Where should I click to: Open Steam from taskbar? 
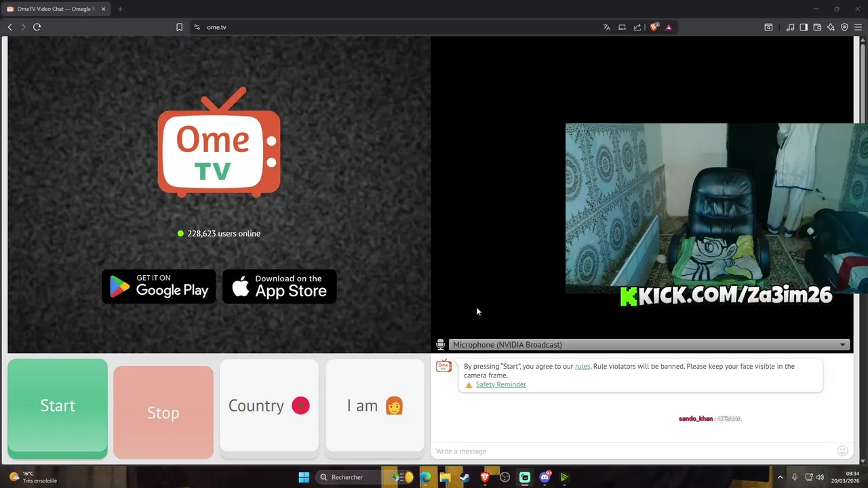(465, 477)
